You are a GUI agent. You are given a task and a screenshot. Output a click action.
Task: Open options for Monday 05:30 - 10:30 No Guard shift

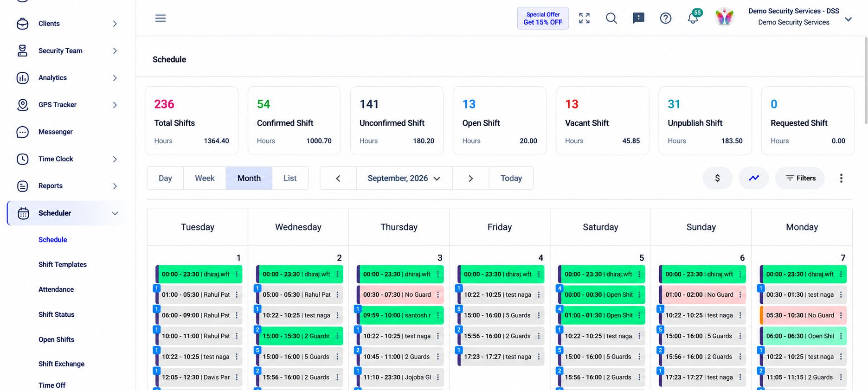(841, 315)
